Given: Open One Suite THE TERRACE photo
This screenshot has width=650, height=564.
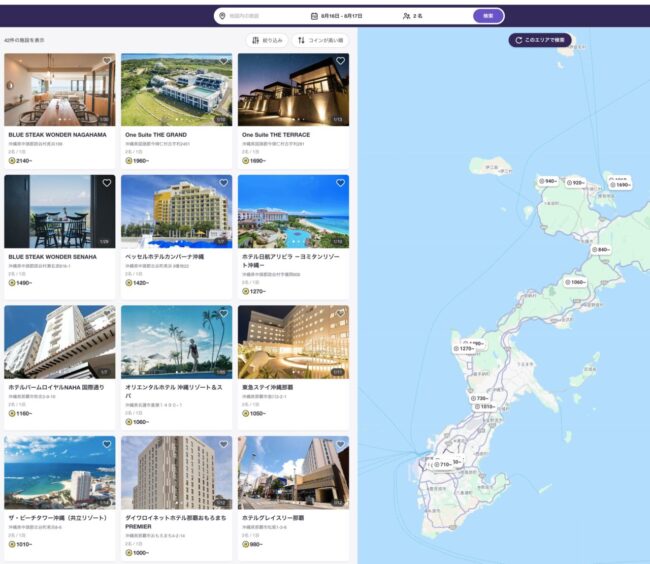Looking at the screenshot, I should click(293, 90).
